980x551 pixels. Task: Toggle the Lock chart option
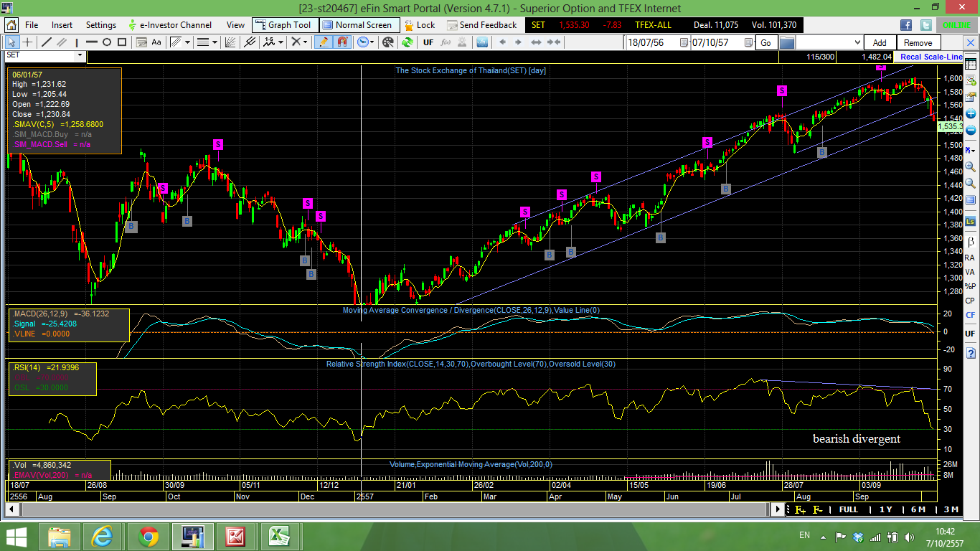pos(419,25)
